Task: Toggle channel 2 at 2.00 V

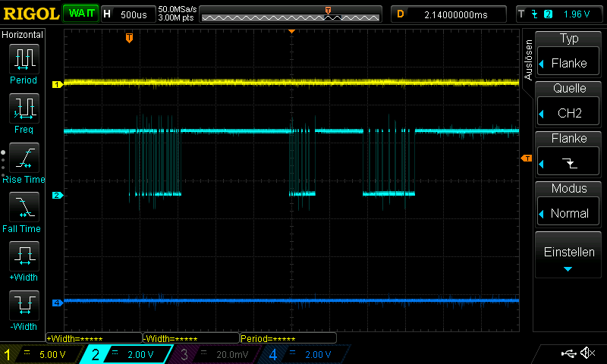Action: 126,354
